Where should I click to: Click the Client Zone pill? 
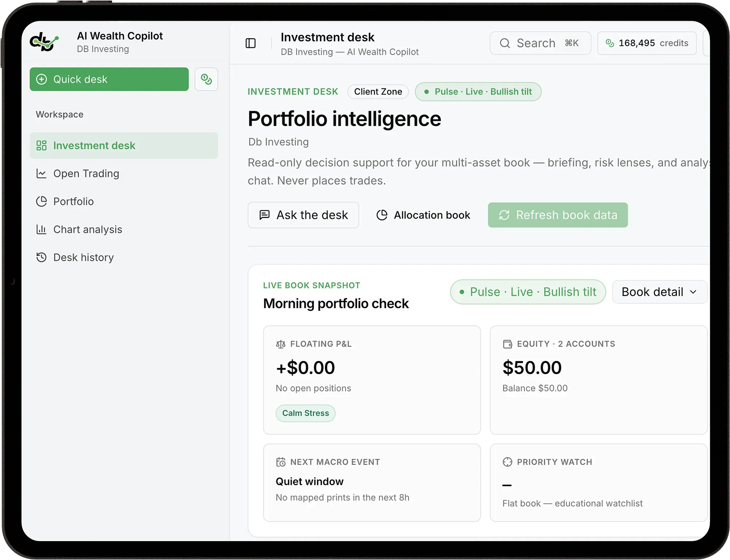pos(378,92)
